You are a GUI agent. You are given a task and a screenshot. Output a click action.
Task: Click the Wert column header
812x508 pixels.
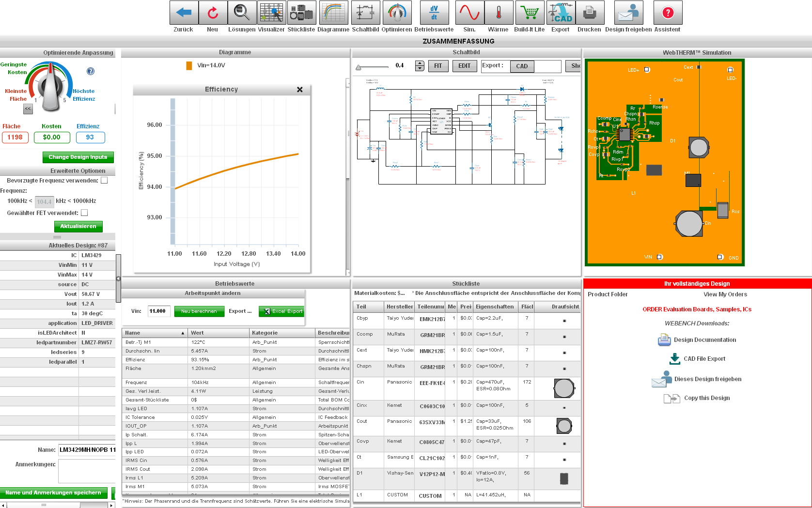tap(218, 333)
